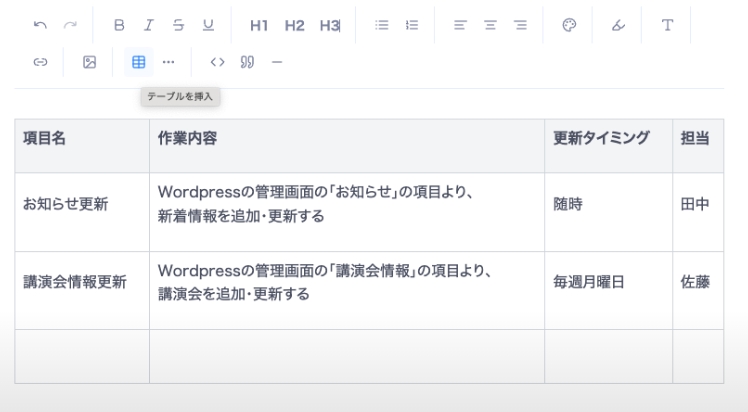
Task: Click the 田中 cell
Action: [698, 212]
